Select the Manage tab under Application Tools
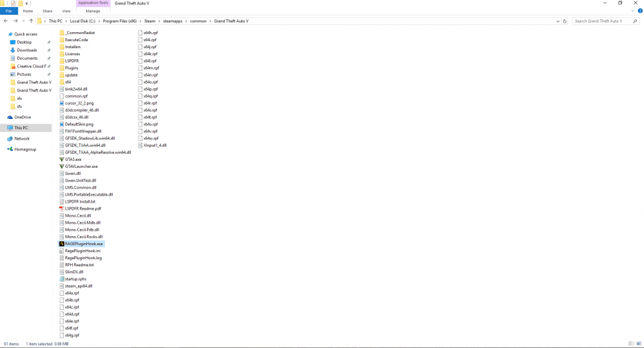644x348 pixels. pyautogui.click(x=93, y=11)
